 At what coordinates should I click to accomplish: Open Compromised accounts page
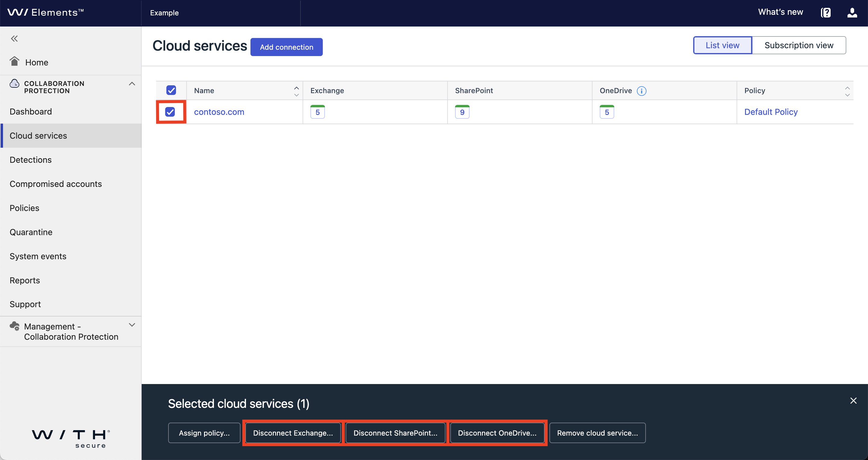pyautogui.click(x=71, y=184)
